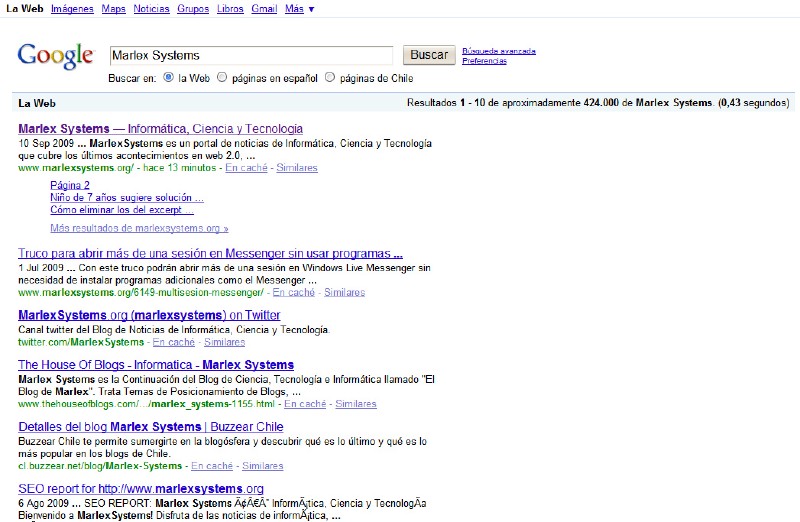
Task: Open 'Marlex Systems — Informática, Ciencia y Tecnologia' result
Action: tap(161, 129)
